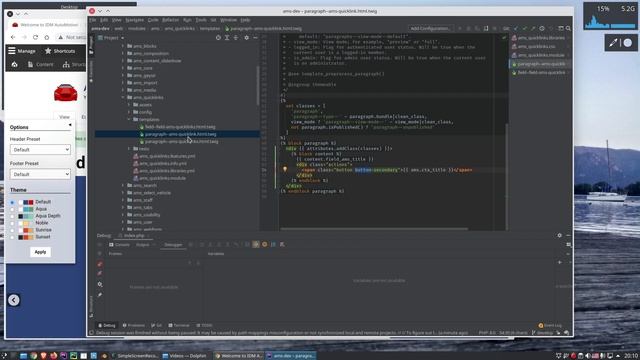This screenshot has height=360, width=640.
Task: Open the Footer Preset dropdown
Action: pos(40,174)
